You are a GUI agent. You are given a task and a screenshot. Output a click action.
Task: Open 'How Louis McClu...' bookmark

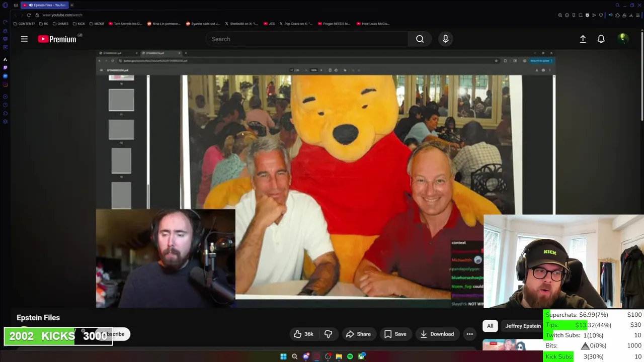(x=373, y=24)
